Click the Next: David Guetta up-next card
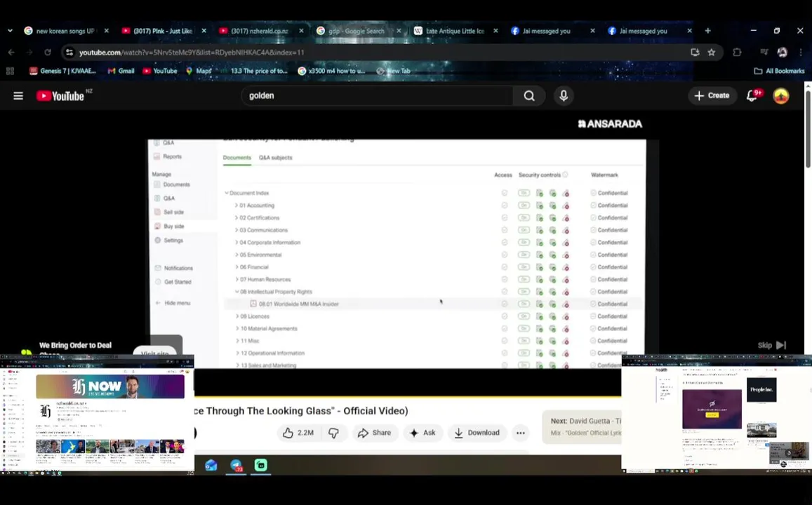812x505 pixels. (582, 427)
